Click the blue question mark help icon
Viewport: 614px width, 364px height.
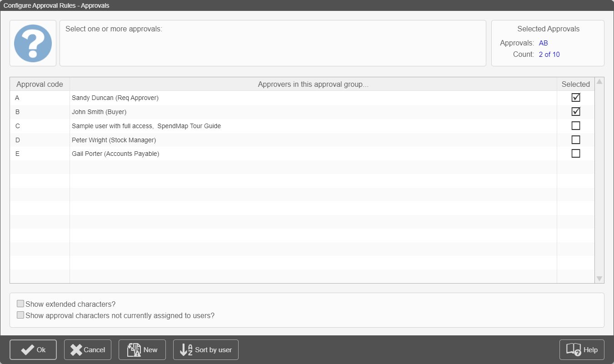(33, 43)
